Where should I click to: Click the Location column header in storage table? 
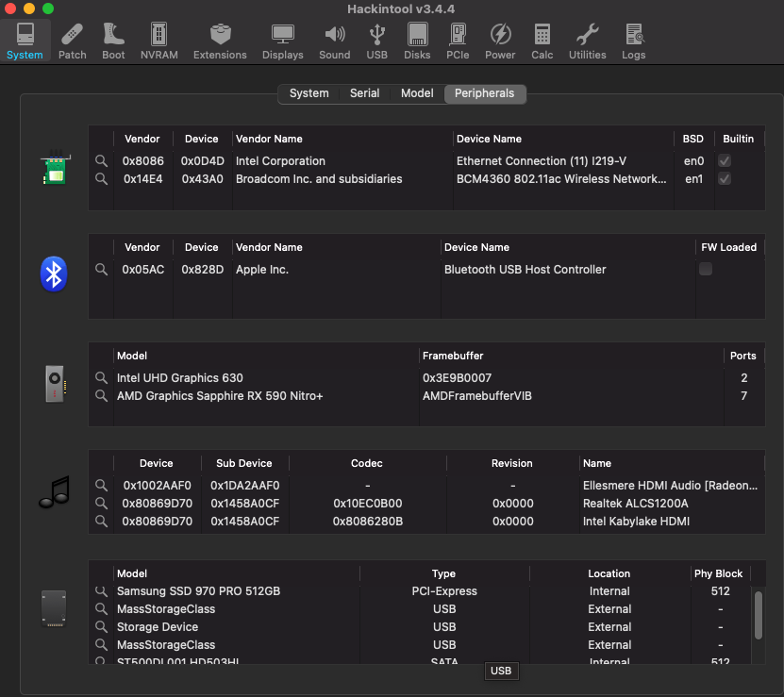click(x=609, y=573)
